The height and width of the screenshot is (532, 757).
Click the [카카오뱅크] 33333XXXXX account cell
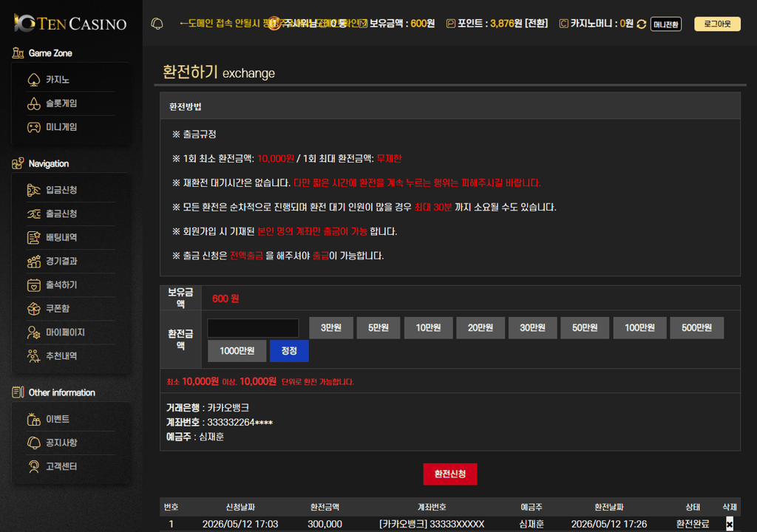pos(432,524)
